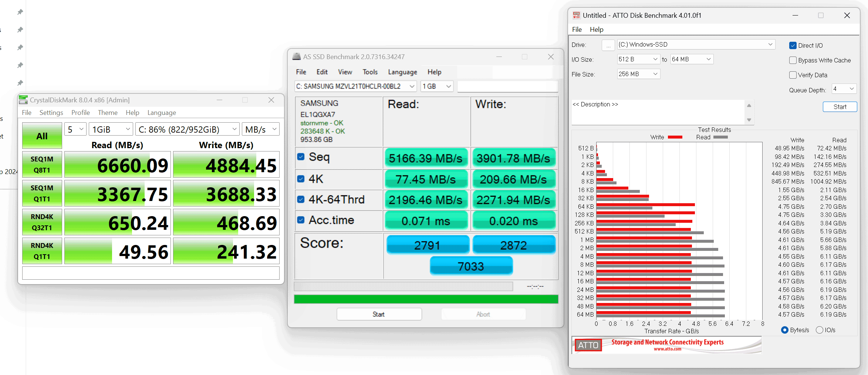Open the 64 MB max I/O size dropdown
The height and width of the screenshot is (375, 868).
[692, 59]
